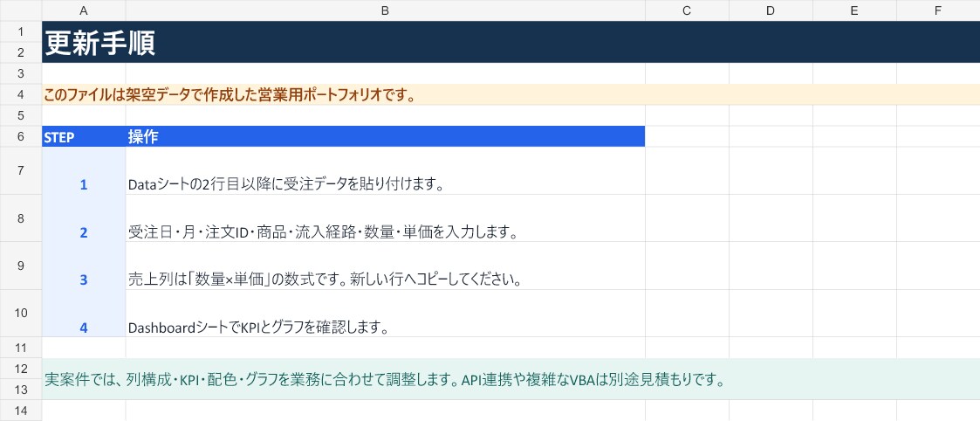
Task: Click the 更新手順 title cell
Action: (511, 43)
